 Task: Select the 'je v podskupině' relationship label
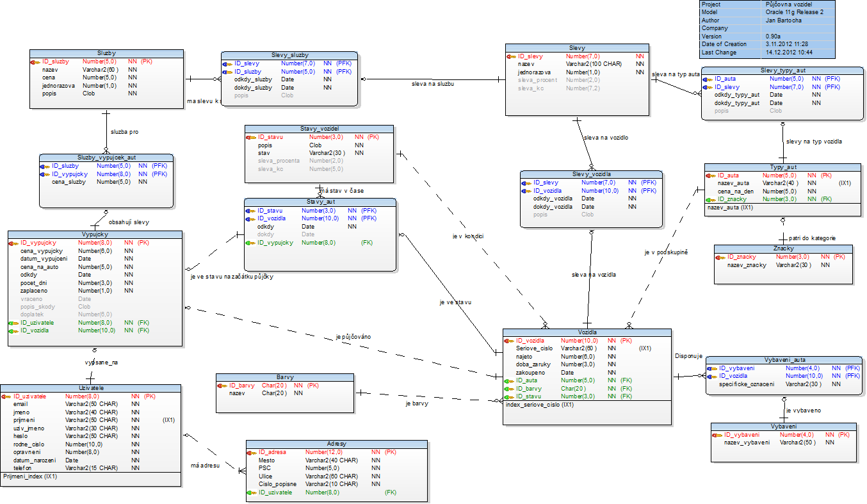click(x=665, y=252)
